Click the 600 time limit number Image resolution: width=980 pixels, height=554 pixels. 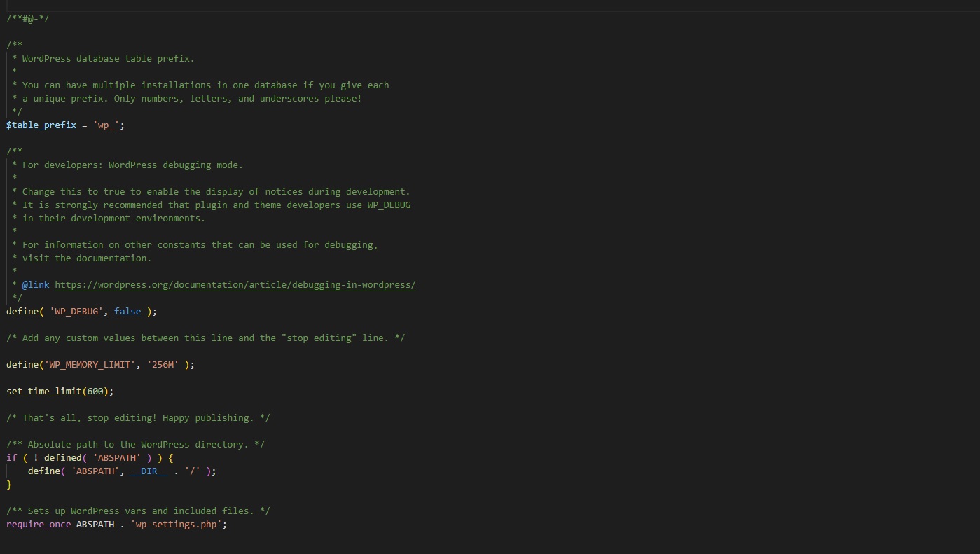95,392
